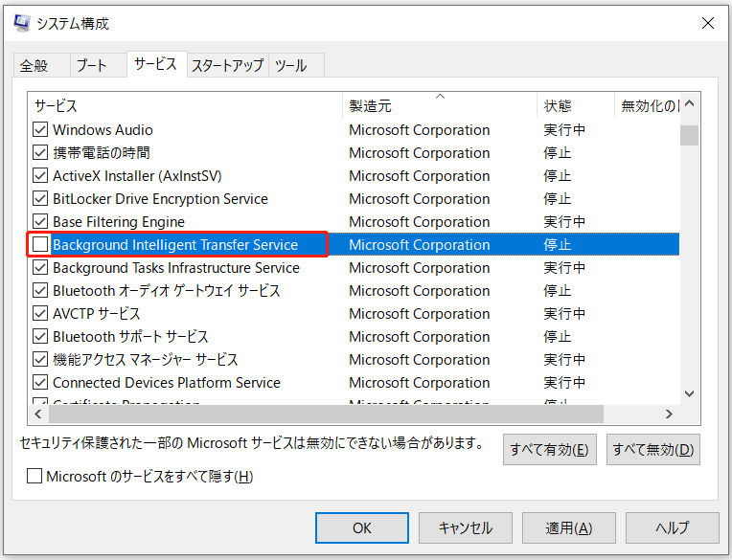Click the 適用(A) button
Image resolution: width=732 pixels, height=560 pixels.
pos(568,527)
